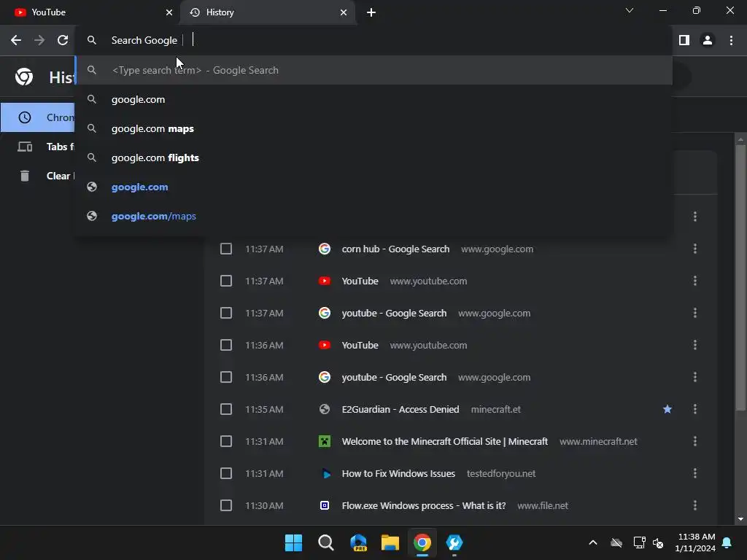Open 'Flow.exe Windows process - What is it?' link

click(x=424, y=505)
